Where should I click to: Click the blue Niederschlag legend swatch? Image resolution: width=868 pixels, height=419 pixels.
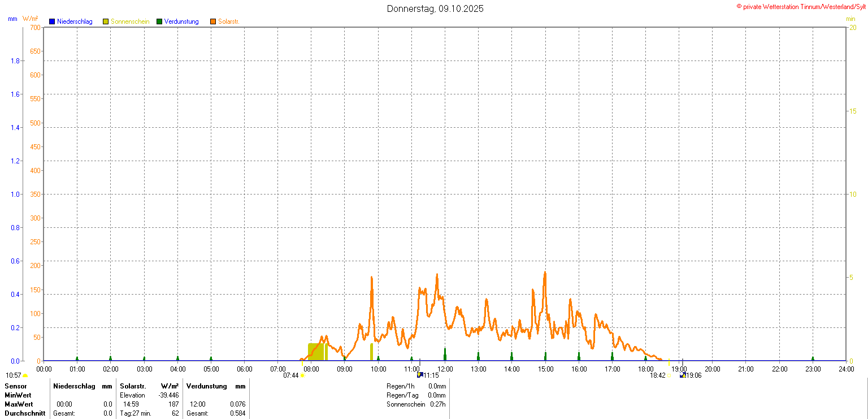pos(52,21)
